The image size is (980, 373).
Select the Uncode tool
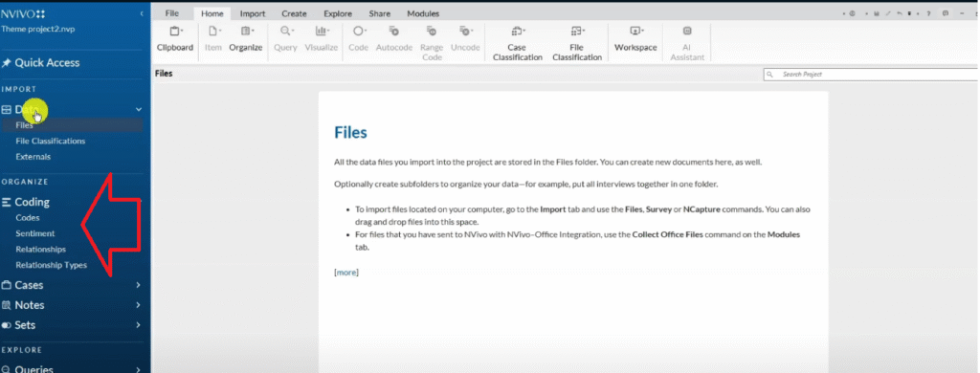(465, 39)
